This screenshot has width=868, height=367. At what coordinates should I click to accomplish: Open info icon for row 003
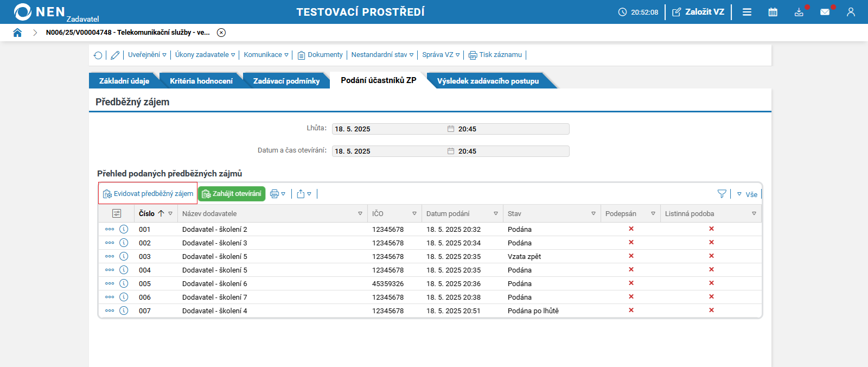point(124,256)
